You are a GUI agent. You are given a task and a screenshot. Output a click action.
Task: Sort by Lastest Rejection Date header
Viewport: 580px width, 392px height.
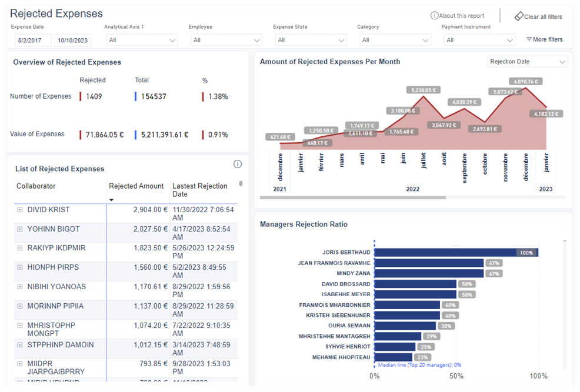[199, 190]
